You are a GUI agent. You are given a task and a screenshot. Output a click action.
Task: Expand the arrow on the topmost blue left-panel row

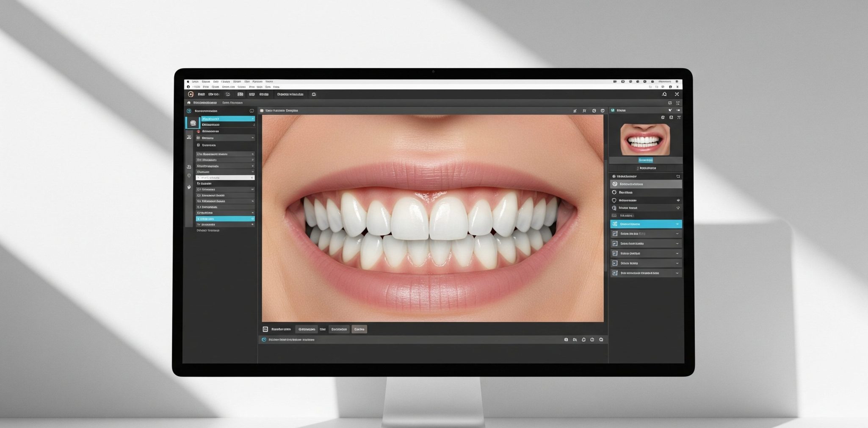(253, 119)
